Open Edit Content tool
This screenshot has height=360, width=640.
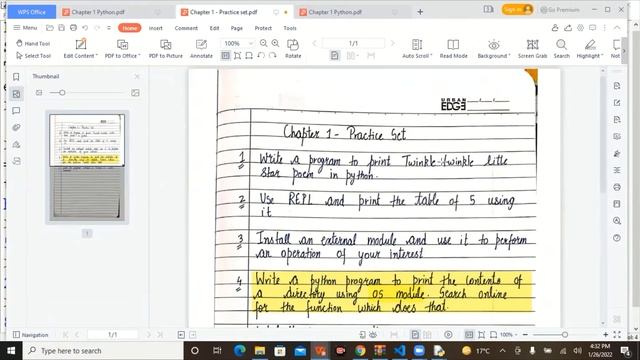pyautogui.click(x=80, y=48)
